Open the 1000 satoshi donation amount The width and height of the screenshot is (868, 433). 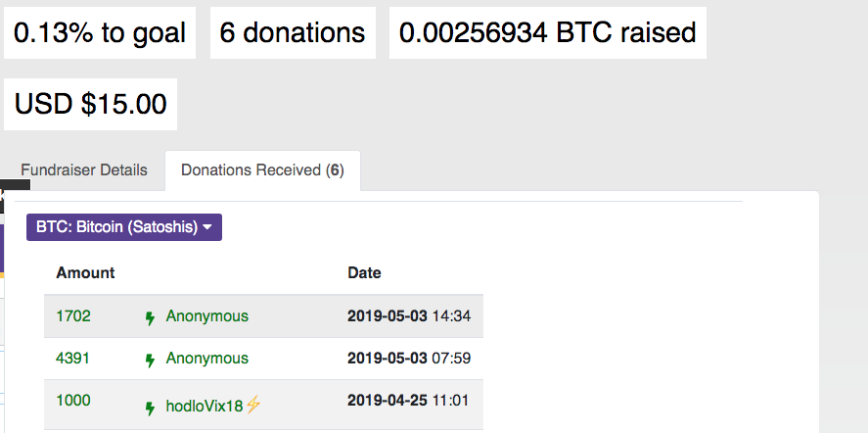pyautogui.click(x=73, y=401)
